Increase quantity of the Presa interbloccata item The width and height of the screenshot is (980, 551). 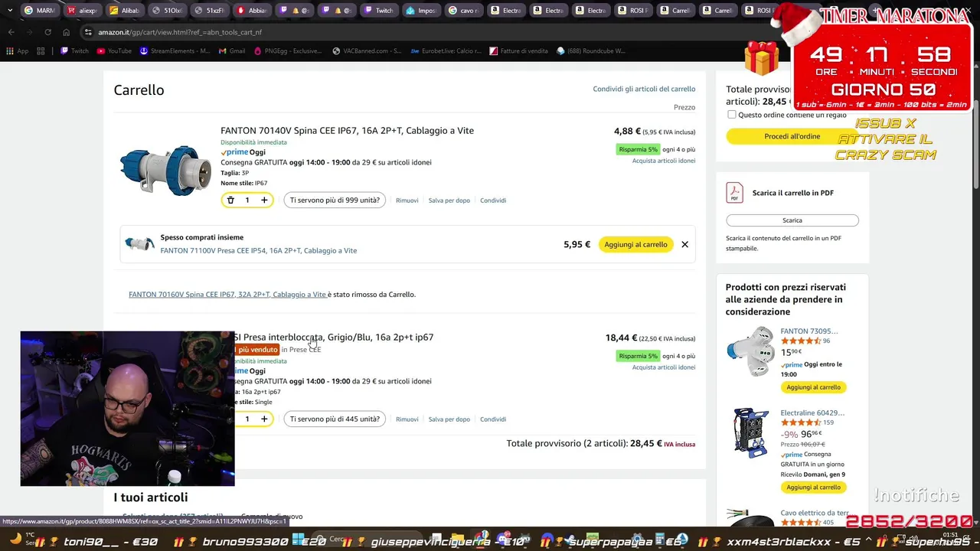point(264,419)
